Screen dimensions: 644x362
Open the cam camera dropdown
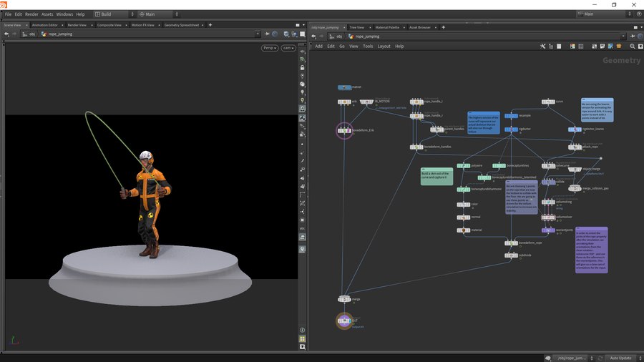(x=288, y=47)
